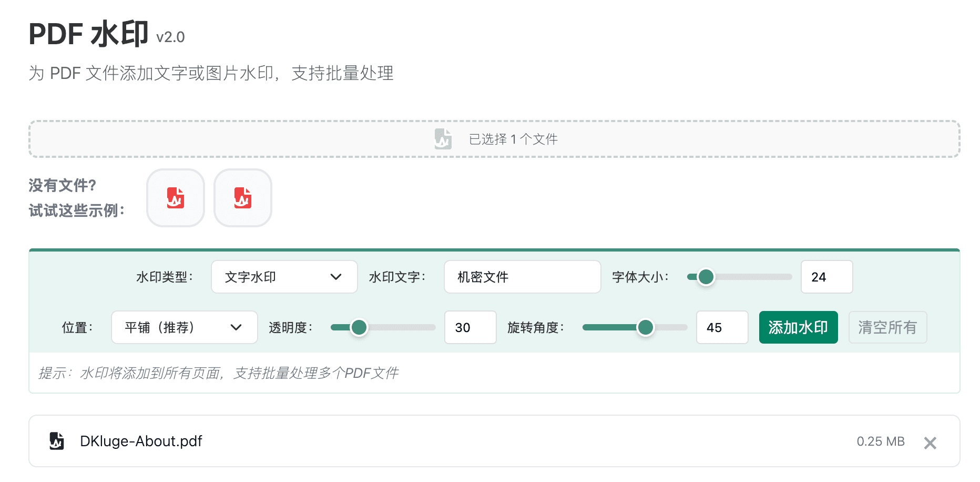Focus the 水印文字 text field
This screenshot has width=980, height=482.
tap(522, 277)
